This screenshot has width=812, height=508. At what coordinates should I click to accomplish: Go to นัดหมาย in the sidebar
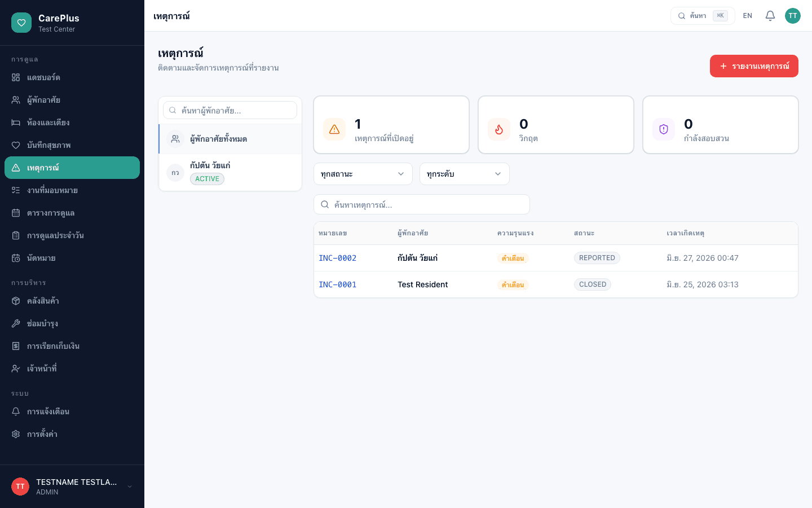pos(72,258)
